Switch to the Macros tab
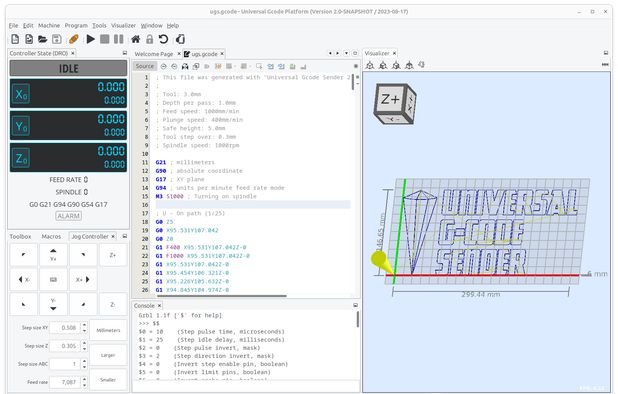Image resolution: width=618 pixels, height=394 pixels. click(x=51, y=236)
